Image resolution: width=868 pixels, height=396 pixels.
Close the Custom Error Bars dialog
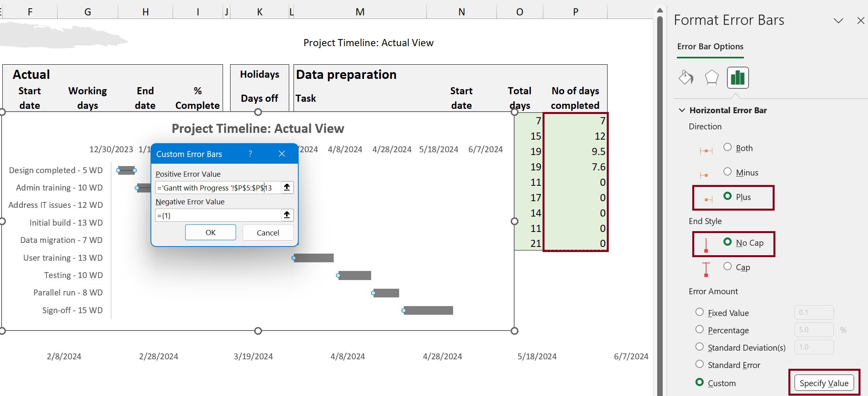(282, 154)
